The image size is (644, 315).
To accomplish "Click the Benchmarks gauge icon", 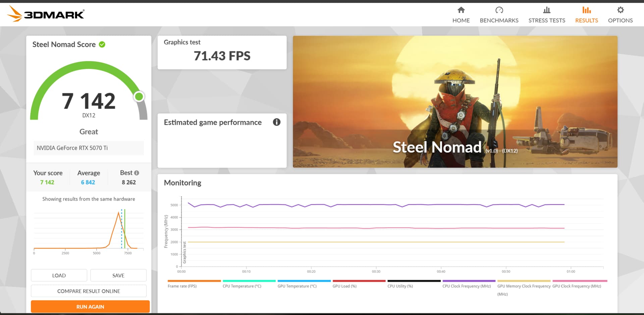I will click(x=499, y=10).
